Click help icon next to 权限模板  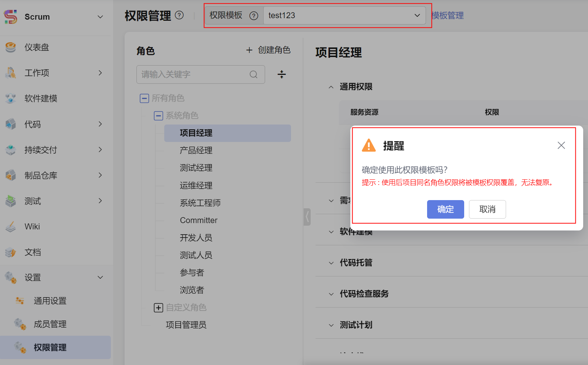[x=254, y=16]
